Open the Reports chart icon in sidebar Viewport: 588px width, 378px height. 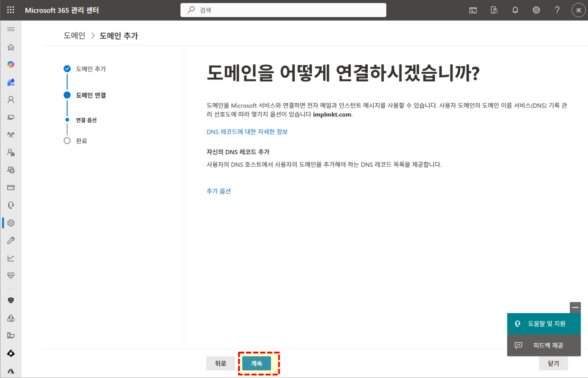click(11, 258)
